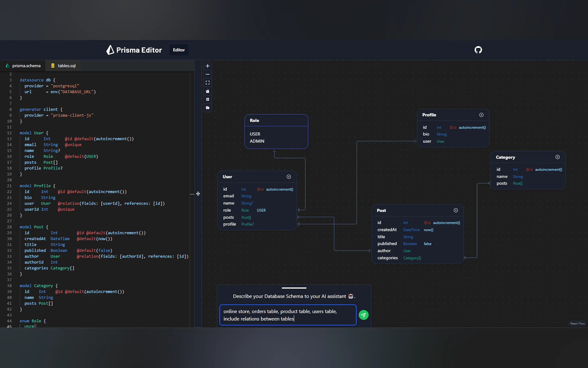Expand the Profile model plus icon
The image size is (588, 368).
[x=481, y=115]
